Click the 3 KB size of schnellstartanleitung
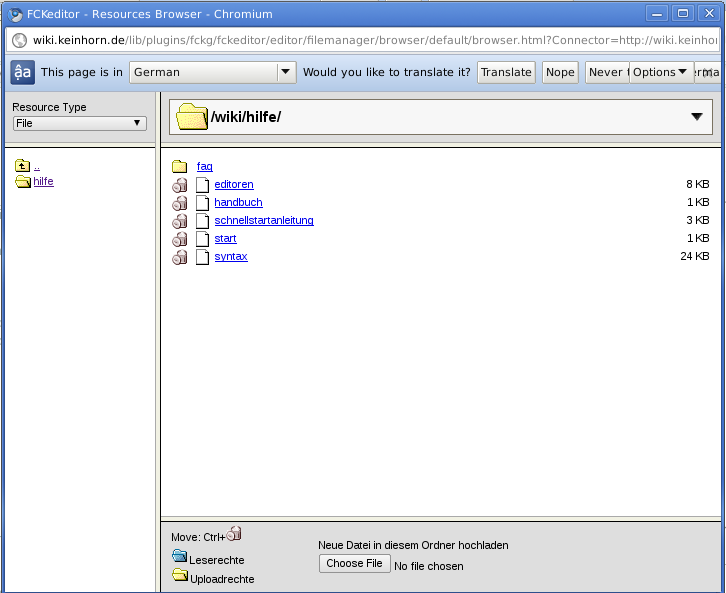The height and width of the screenshot is (593, 726). click(698, 220)
